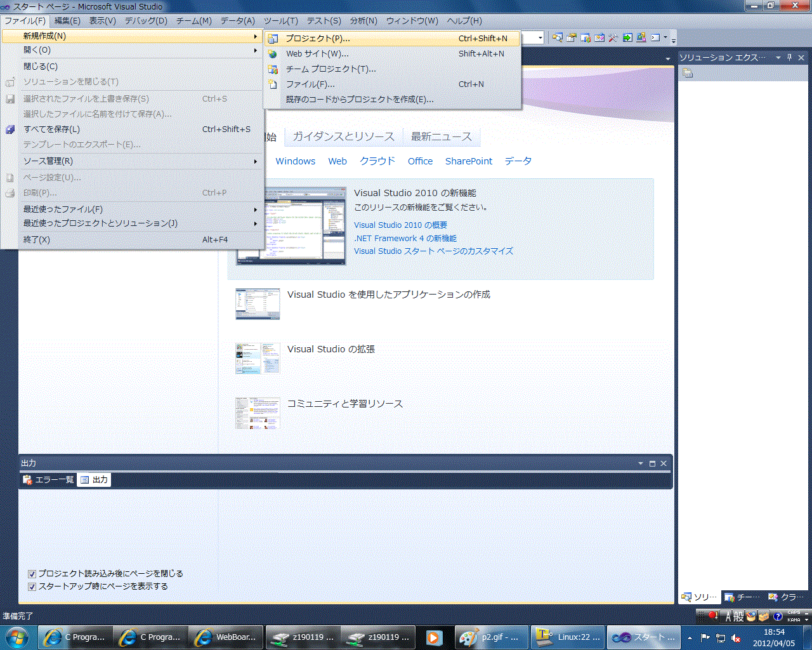
Task: Click the Action Center flag tray icon
Action: [705, 638]
